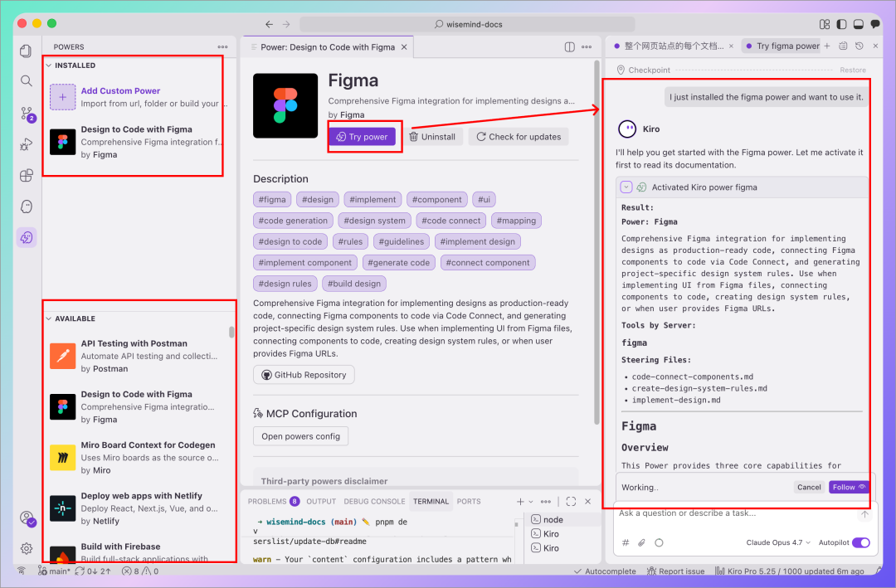This screenshot has width=896, height=588.
Task: Attach a file with the paperclip icon
Action: [641, 542]
